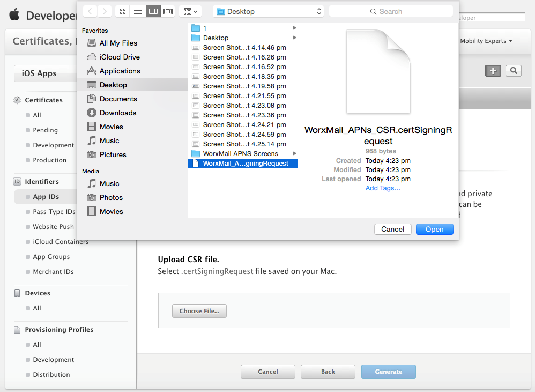
Task: Click Add Tags link in preview
Action: tap(383, 188)
